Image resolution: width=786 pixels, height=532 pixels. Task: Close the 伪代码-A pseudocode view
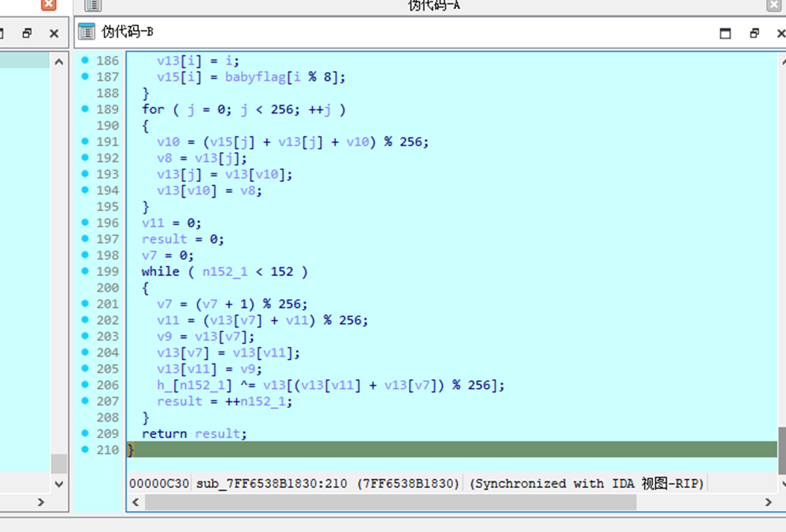point(774,5)
